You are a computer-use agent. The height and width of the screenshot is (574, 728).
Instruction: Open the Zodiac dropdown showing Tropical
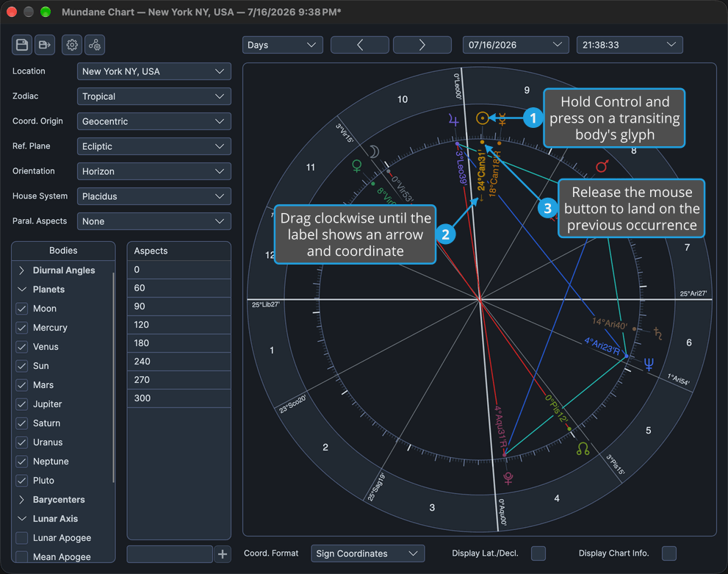click(x=154, y=96)
